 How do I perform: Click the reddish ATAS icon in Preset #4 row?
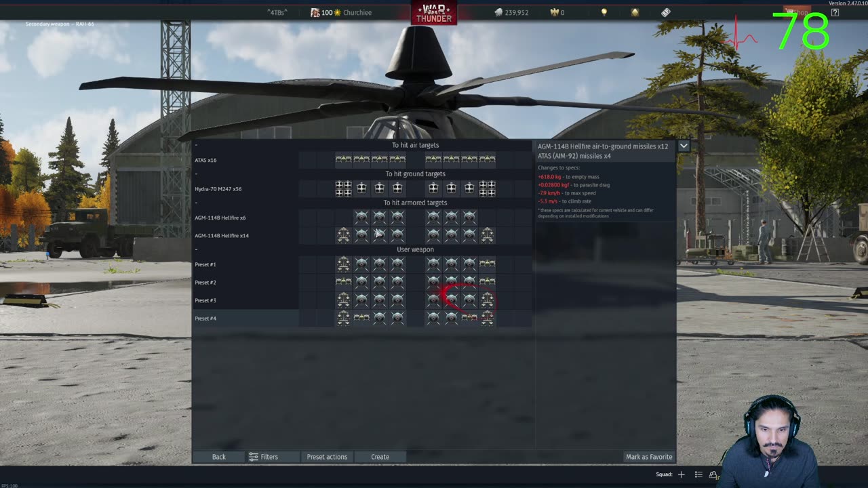point(469,318)
